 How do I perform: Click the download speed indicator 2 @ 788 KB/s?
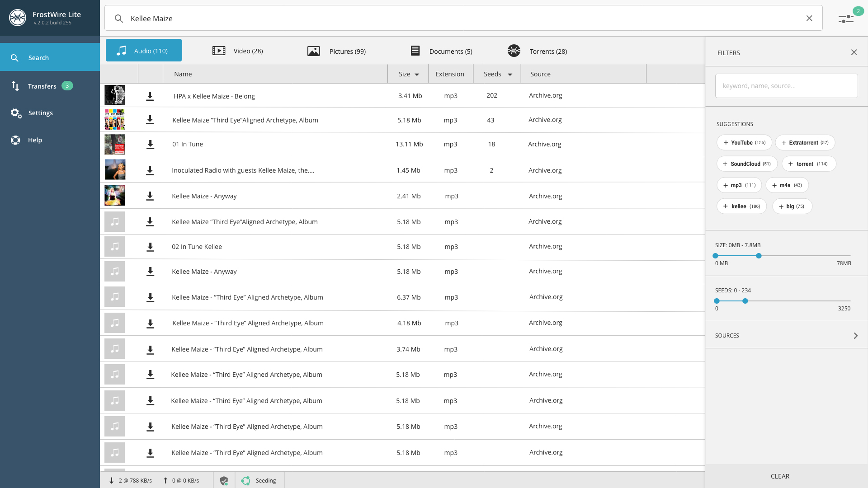[x=130, y=481]
